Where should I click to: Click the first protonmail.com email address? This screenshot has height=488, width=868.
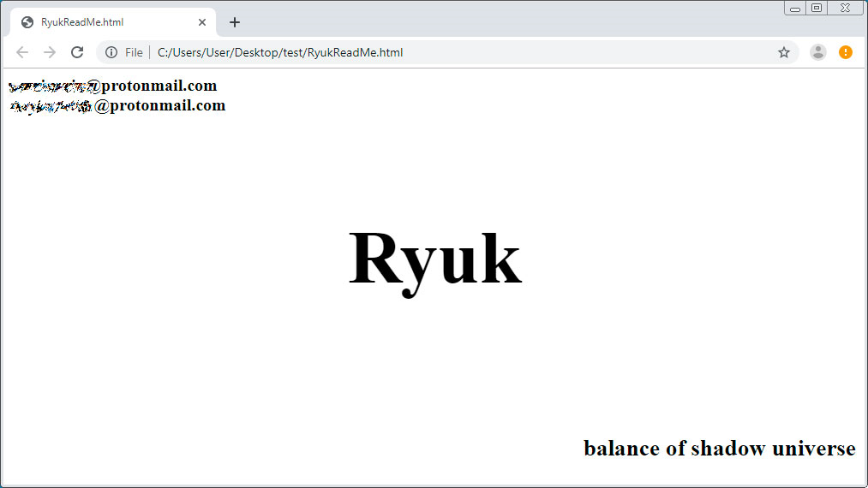tap(112, 86)
